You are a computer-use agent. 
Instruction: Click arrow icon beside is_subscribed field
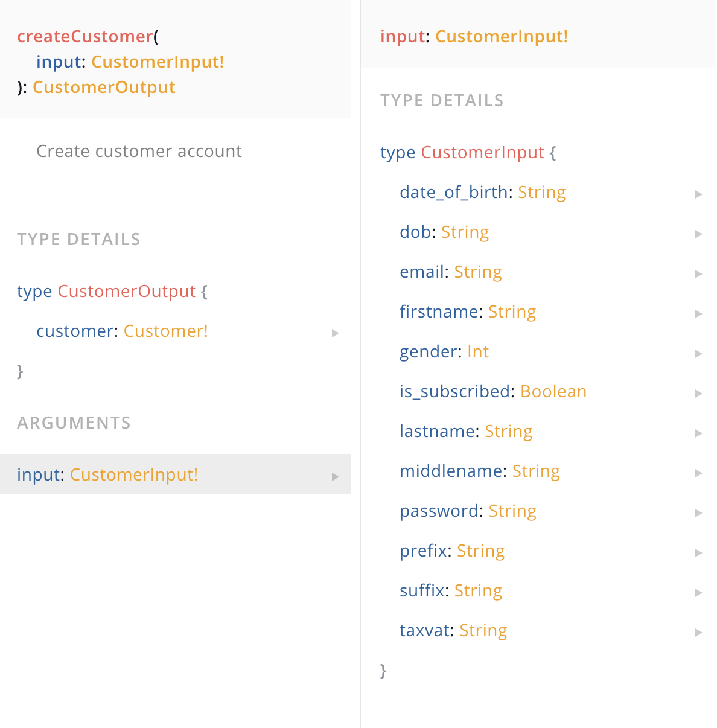tap(698, 394)
